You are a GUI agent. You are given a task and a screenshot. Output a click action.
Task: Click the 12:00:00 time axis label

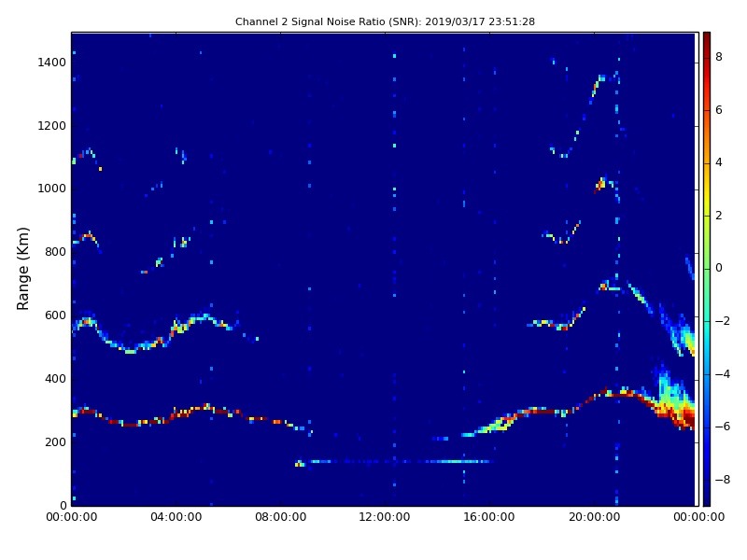[x=385, y=517]
